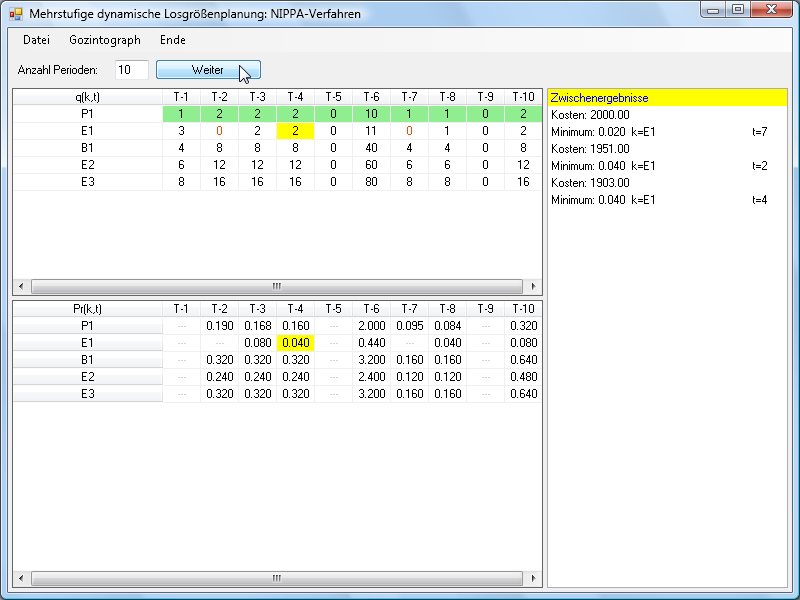Screen dimensions: 800x600
Task: Click the Zwischenergebnisse yellow header
Action: pyautogui.click(x=668, y=98)
